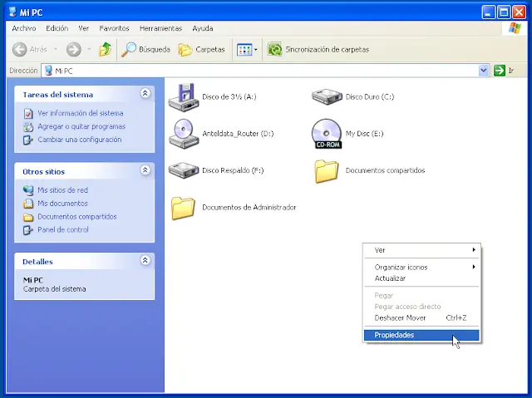
Task: Click the Agregar o quitar programas link
Action: point(81,126)
